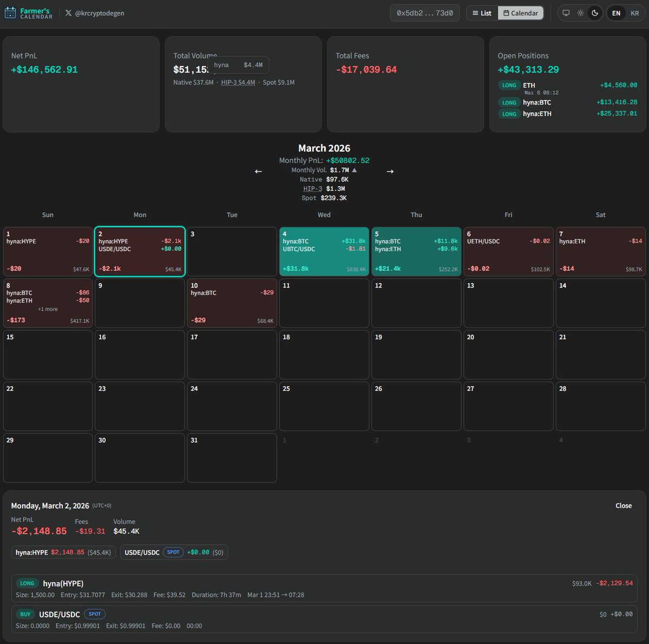649x644 pixels.
Task: Collapse the Monthly Vol. breakdown triangle
Action: coord(354,170)
